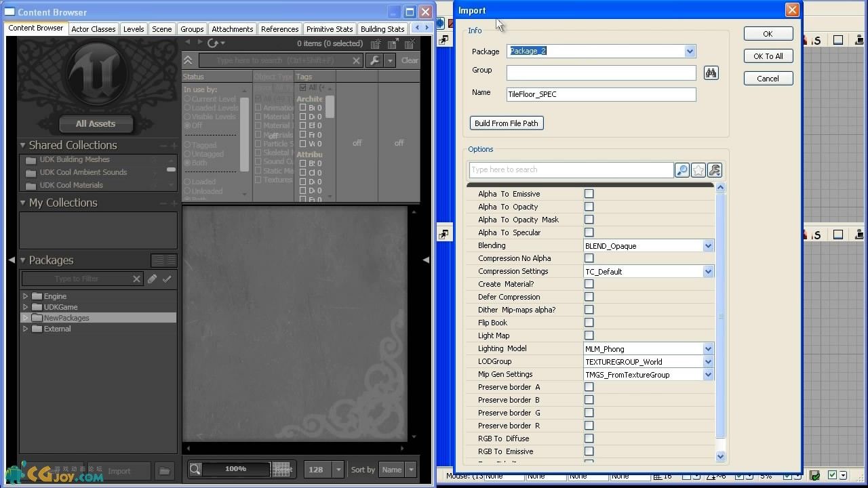This screenshot has height=488, width=868.
Task: Clear the Packages filter with X icon
Action: (x=136, y=279)
